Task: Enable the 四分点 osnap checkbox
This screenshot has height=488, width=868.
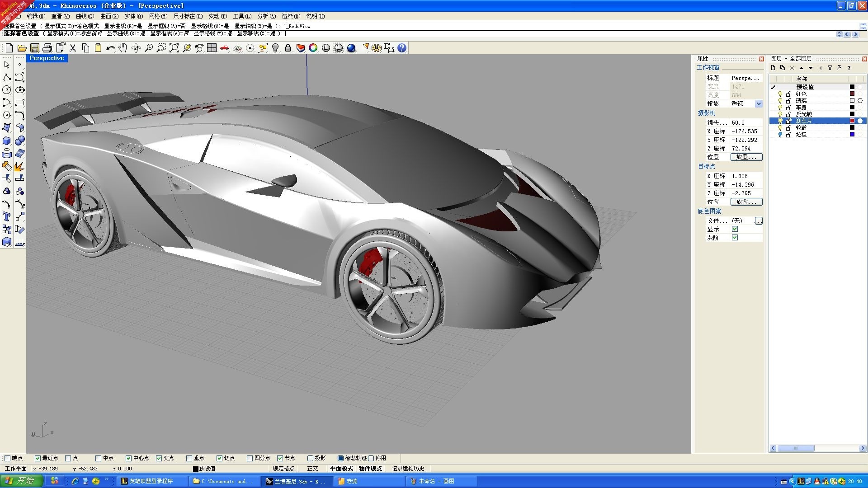Action: coord(250,458)
